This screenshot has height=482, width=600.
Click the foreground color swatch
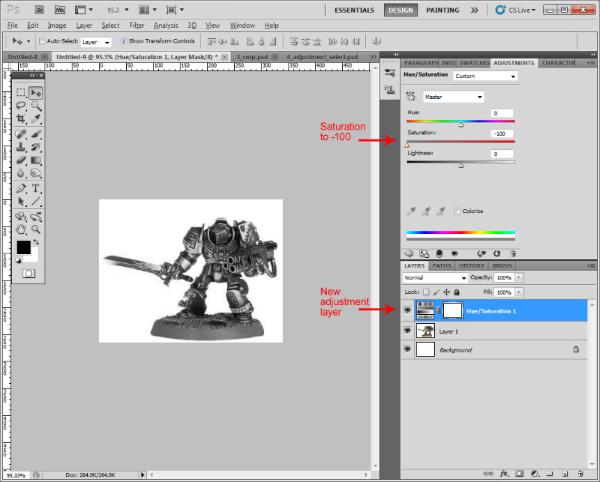pos(23,246)
